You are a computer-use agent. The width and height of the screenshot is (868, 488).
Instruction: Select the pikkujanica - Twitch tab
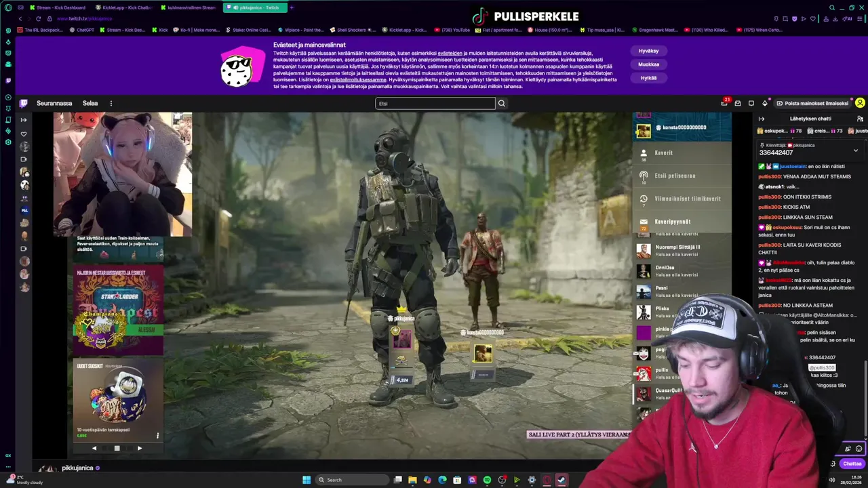254,7
